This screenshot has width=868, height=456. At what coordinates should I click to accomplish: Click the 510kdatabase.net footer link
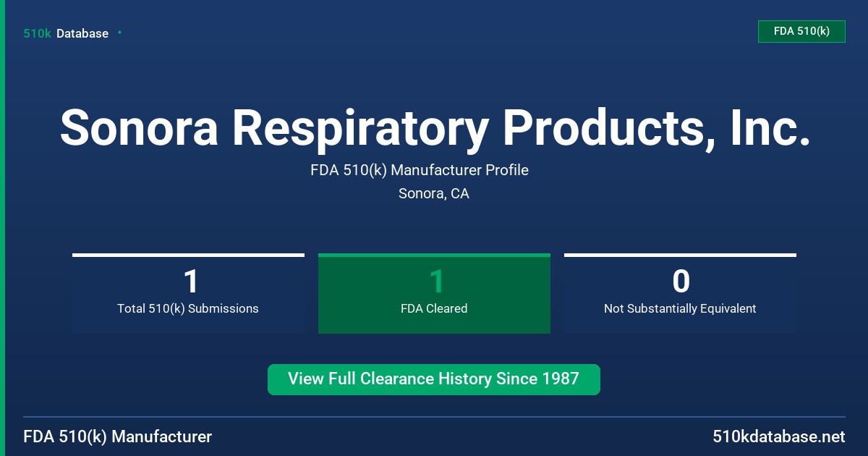(x=779, y=437)
